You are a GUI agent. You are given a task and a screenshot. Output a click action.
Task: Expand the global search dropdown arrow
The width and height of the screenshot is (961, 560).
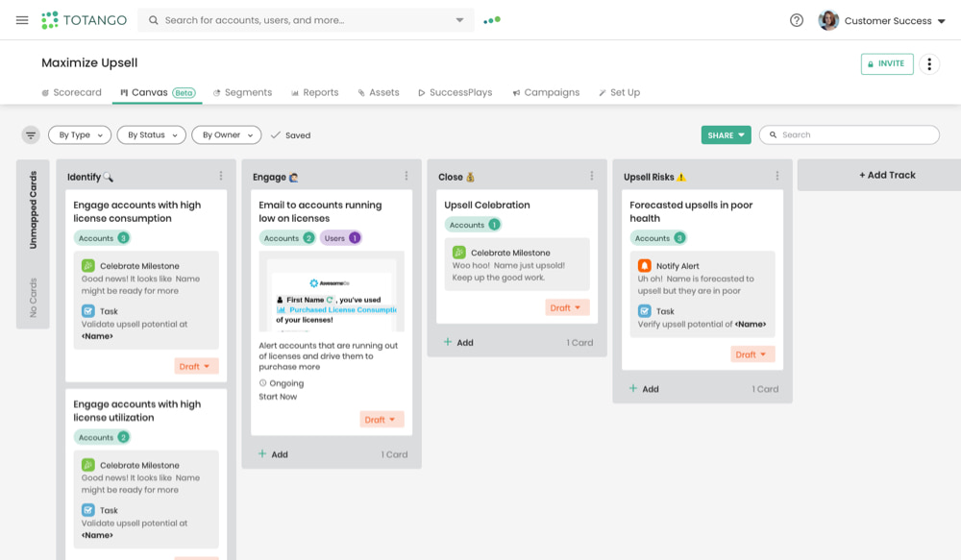pos(459,20)
